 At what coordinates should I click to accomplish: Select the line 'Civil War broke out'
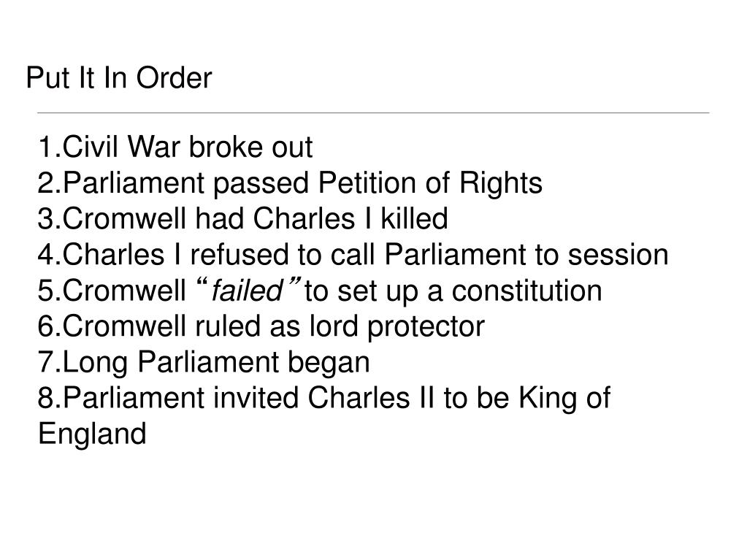175,147
